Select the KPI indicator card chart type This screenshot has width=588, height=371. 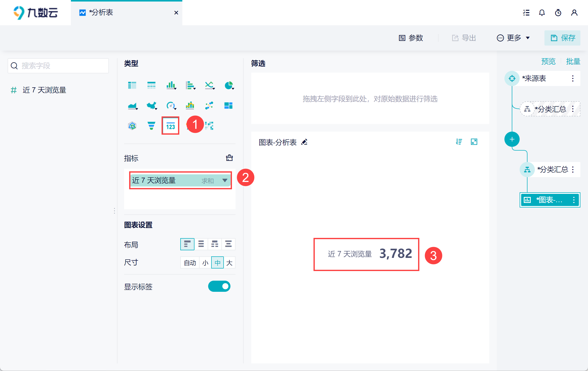point(170,126)
